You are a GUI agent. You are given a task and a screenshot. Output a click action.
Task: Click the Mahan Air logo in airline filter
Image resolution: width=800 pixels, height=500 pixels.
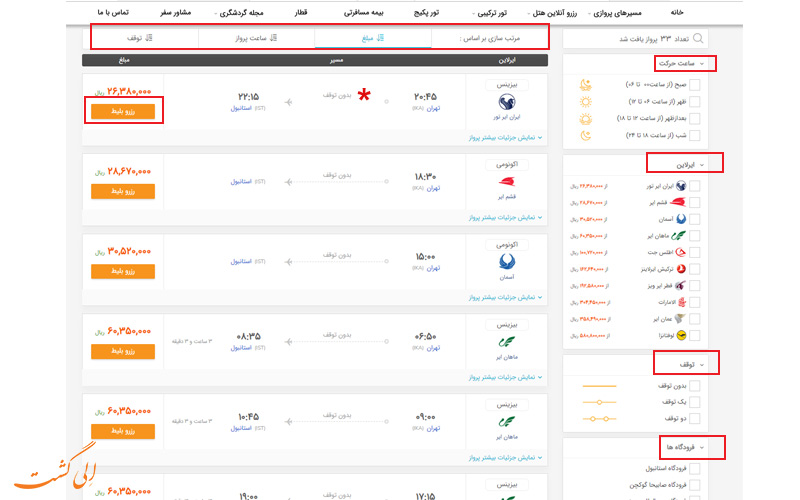point(679,236)
